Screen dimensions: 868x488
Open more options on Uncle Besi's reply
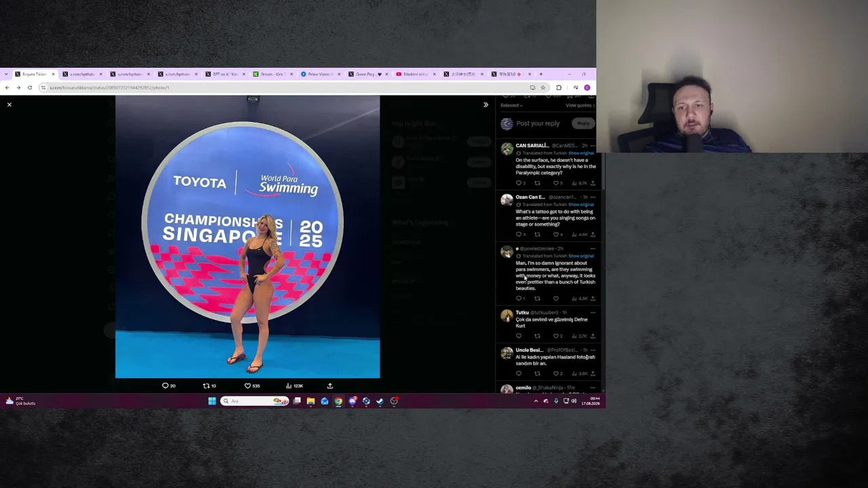click(593, 350)
